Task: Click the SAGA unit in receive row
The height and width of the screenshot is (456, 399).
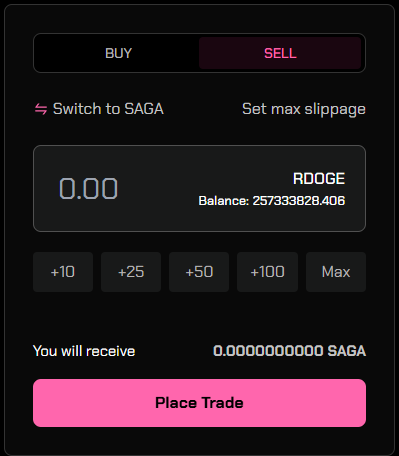Action: [347, 351]
